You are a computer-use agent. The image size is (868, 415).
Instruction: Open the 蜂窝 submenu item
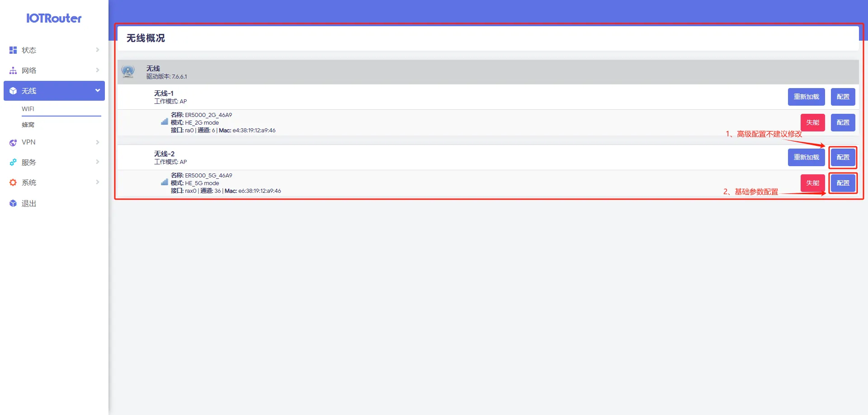[x=28, y=125]
